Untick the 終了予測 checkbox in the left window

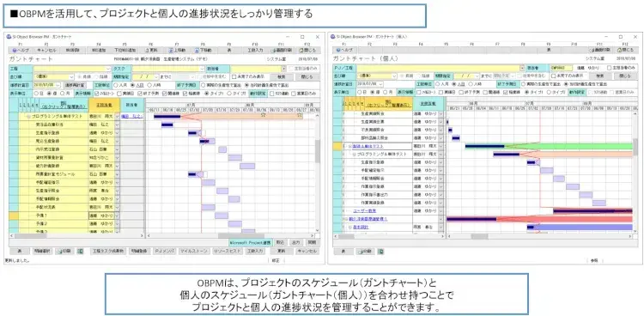pos(140,94)
